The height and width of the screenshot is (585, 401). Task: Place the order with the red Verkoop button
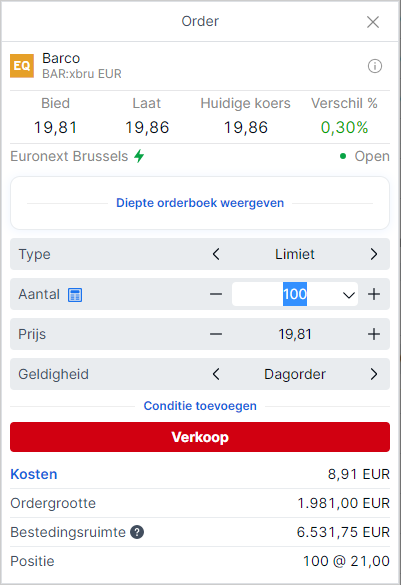click(x=200, y=437)
